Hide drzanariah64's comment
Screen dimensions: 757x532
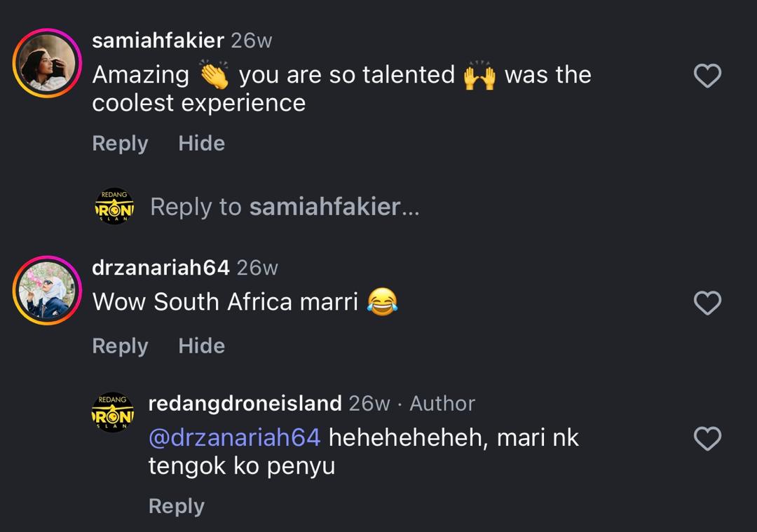(x=201, y=346)
